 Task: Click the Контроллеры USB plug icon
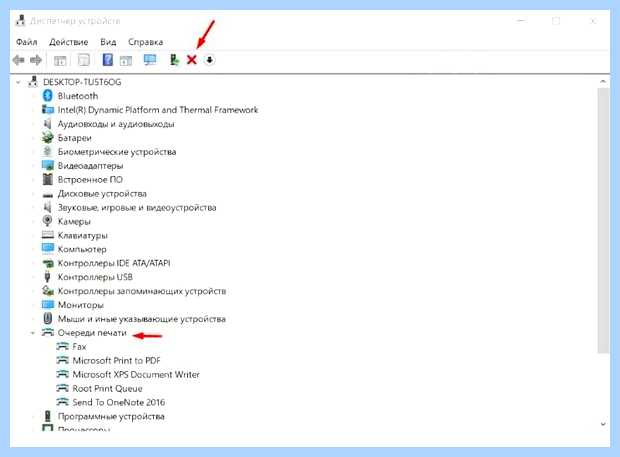[47, 277]
